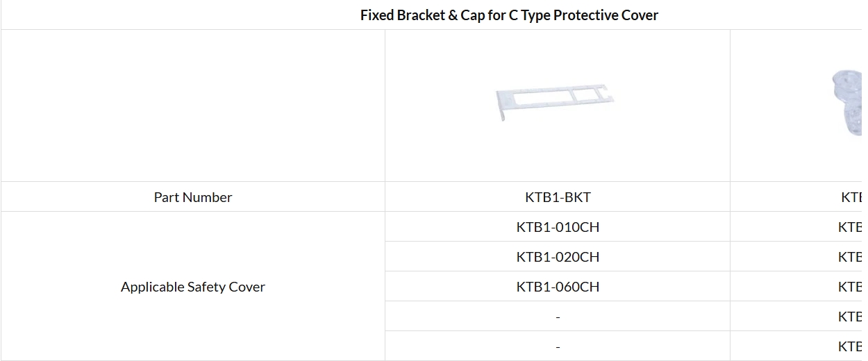The image size is (868, 361).
Task: Click the last dash cell in bracket column
Action: point(558,346)
